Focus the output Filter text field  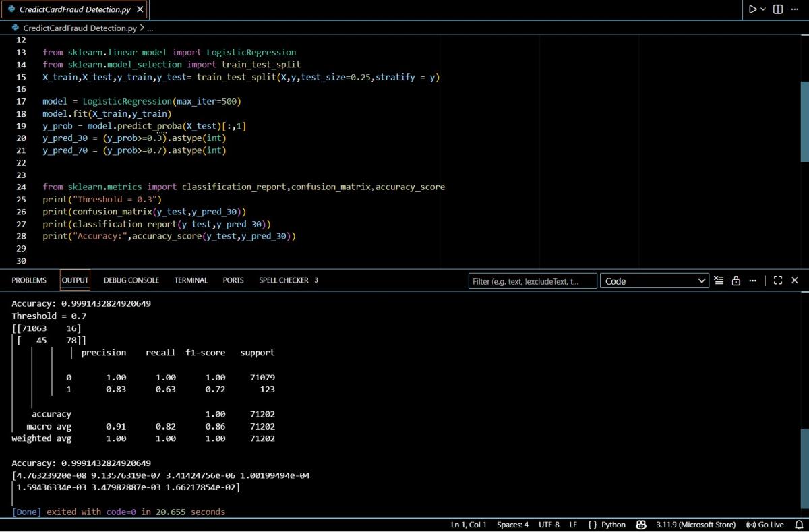(533, 281)
